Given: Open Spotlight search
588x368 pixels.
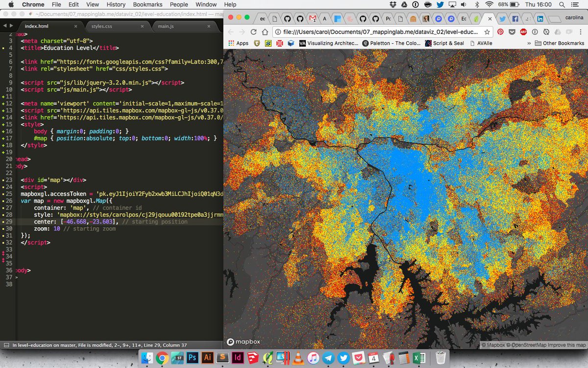Looking at the screenshot, I should 562,4.
